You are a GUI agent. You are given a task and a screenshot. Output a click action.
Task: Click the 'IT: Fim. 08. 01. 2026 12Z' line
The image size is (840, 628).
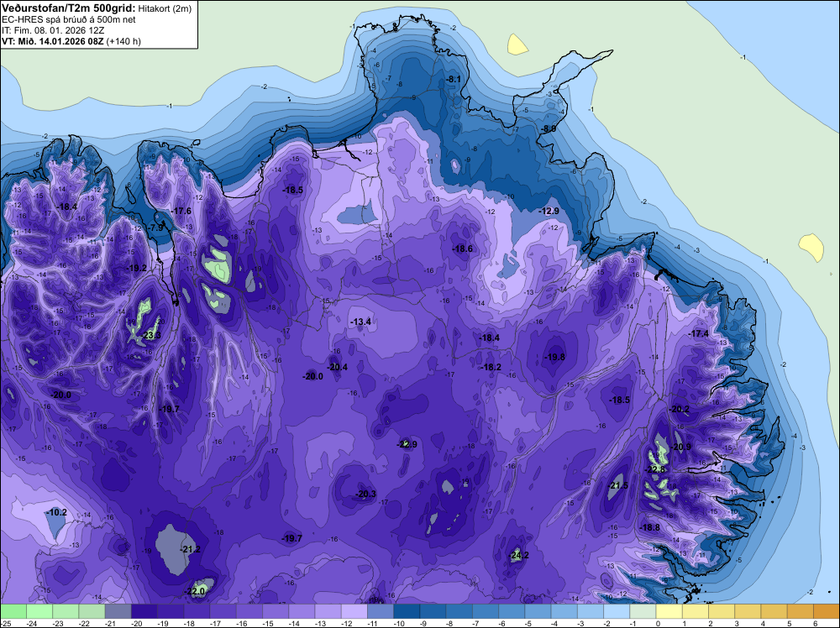(53, 30)
